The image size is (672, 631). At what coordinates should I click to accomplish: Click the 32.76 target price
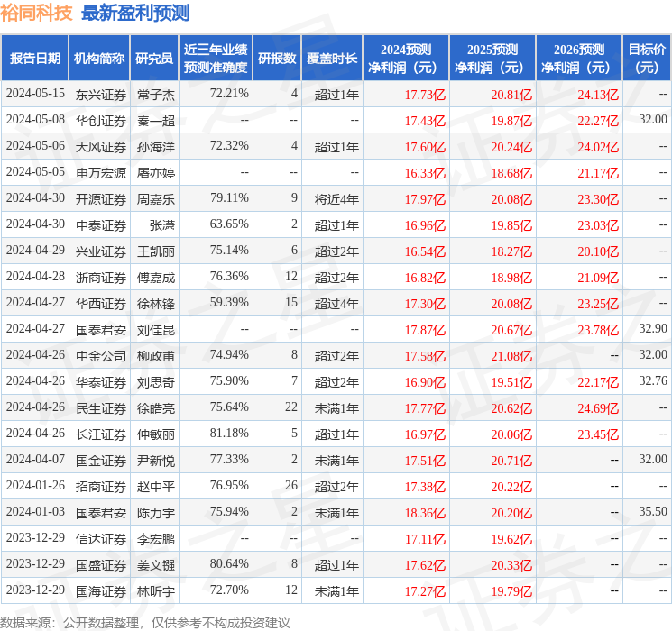[x=653, y=380]
